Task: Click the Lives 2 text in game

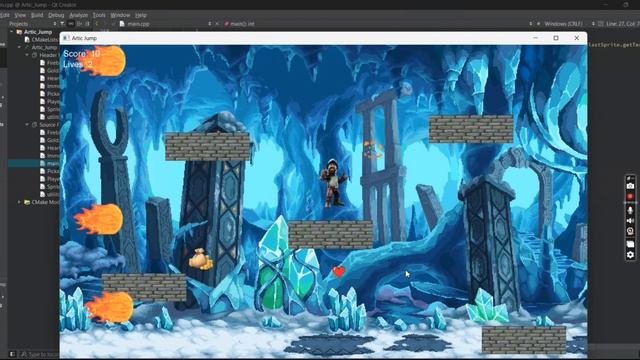Action: (78, 64)
